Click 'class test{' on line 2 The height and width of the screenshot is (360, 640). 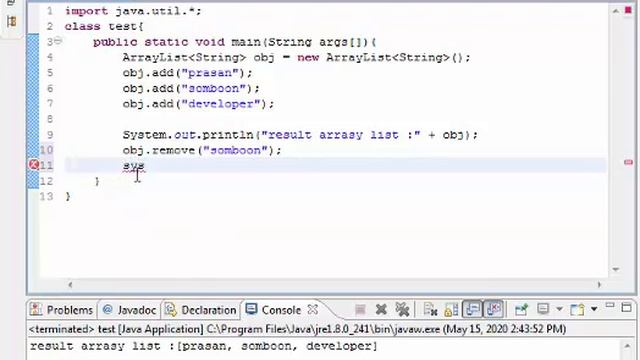(x=104, y=27)
